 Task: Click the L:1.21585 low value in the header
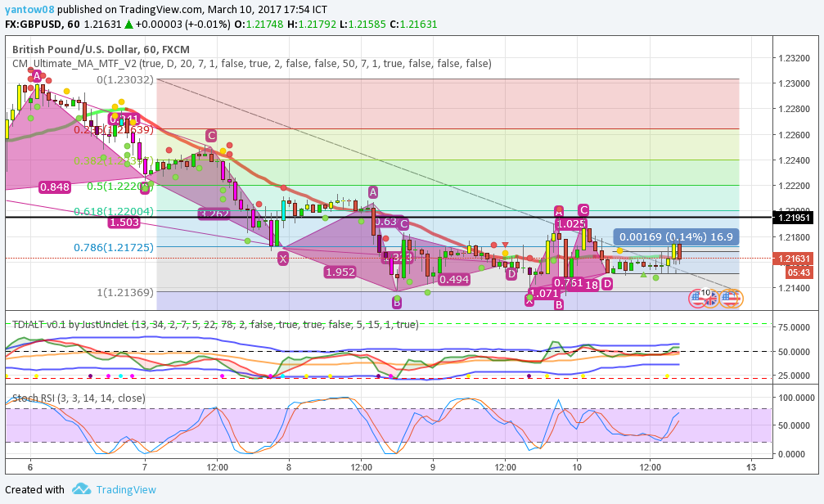[362, 25]
